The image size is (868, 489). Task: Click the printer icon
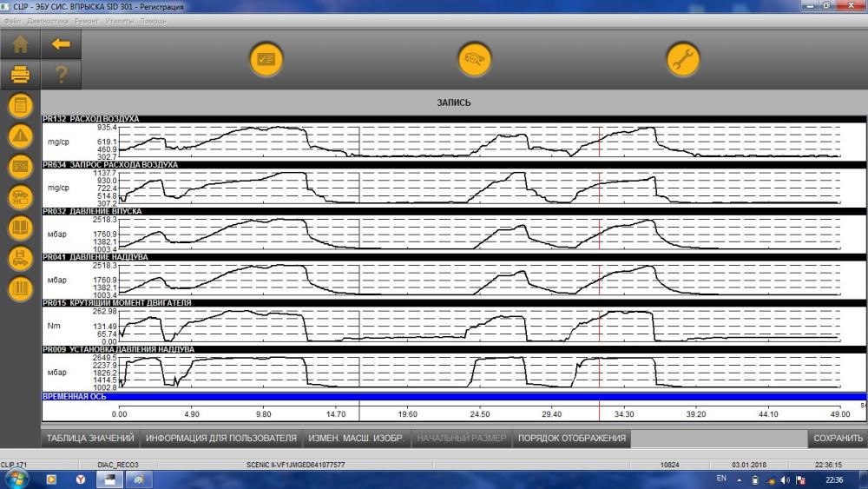coord(21,74)
